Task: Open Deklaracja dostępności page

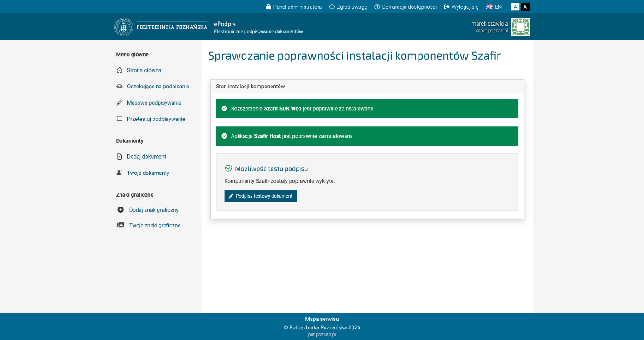Action: [405, 7]
